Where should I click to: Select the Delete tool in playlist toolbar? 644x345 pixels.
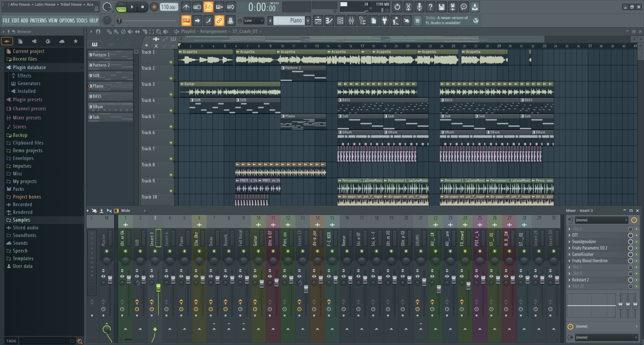[123, 32]
